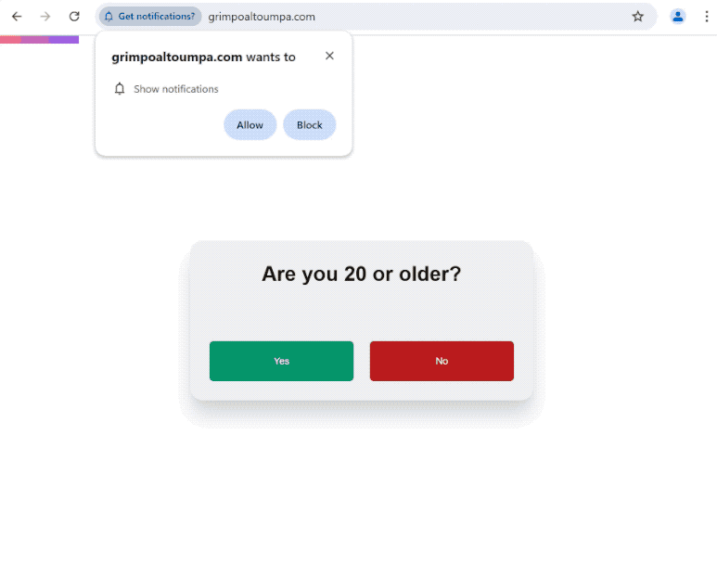This screenshot has height=588, width=717.
Task: Click the Show notifications label
Action: (x=176, y=89)
